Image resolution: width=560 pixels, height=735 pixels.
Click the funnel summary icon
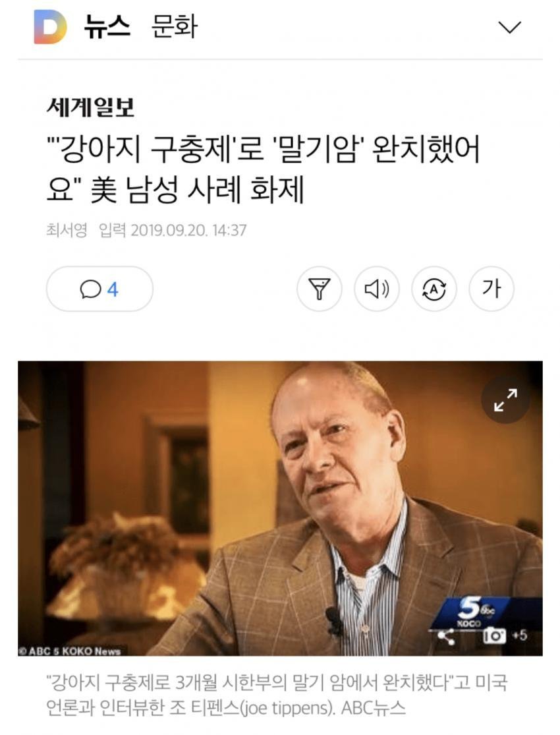tap(319, 289)
